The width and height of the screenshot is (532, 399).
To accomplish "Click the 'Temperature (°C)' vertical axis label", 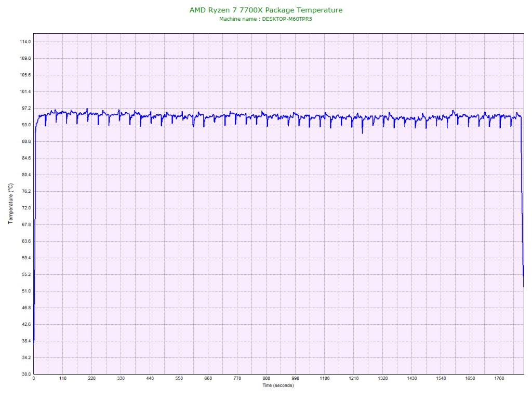I will coord(10,204).
